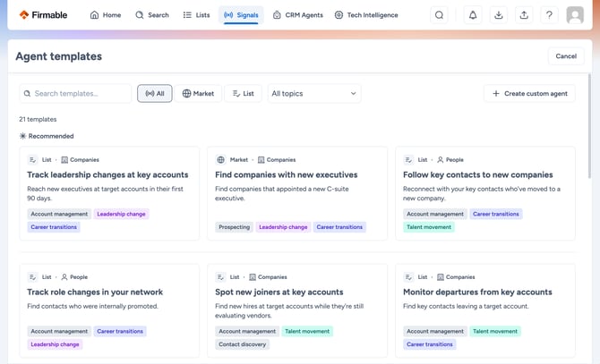Image resolution: width=600 pixels, height=364 pixels.
Task: Click the Companies icon on the Find companies card
Action: coord(261,160)
